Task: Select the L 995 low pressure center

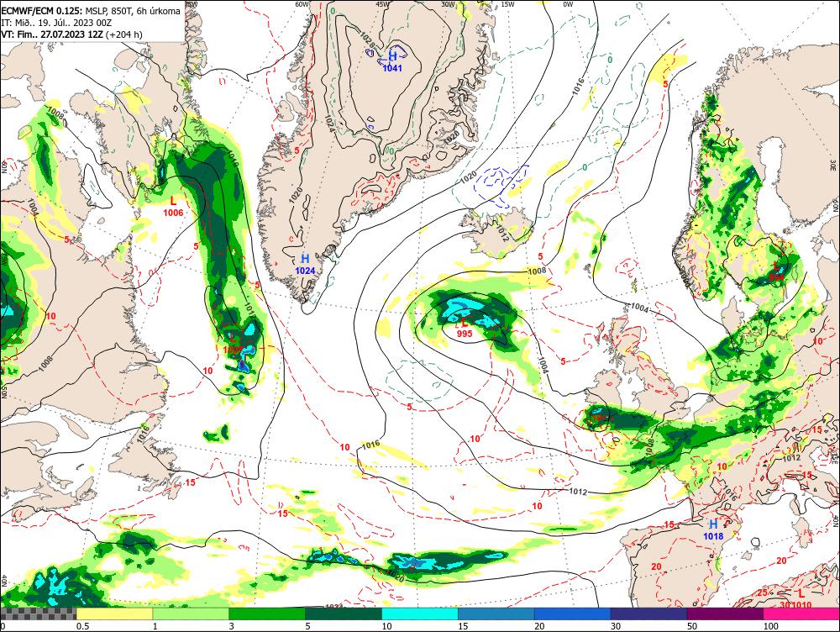Action: click(x=465, y=328)
